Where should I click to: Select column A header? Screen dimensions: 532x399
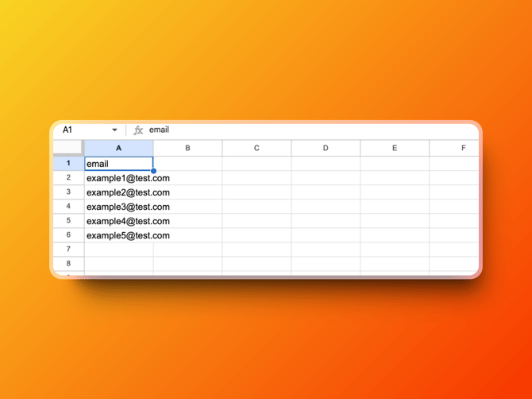tap(119, 148)
